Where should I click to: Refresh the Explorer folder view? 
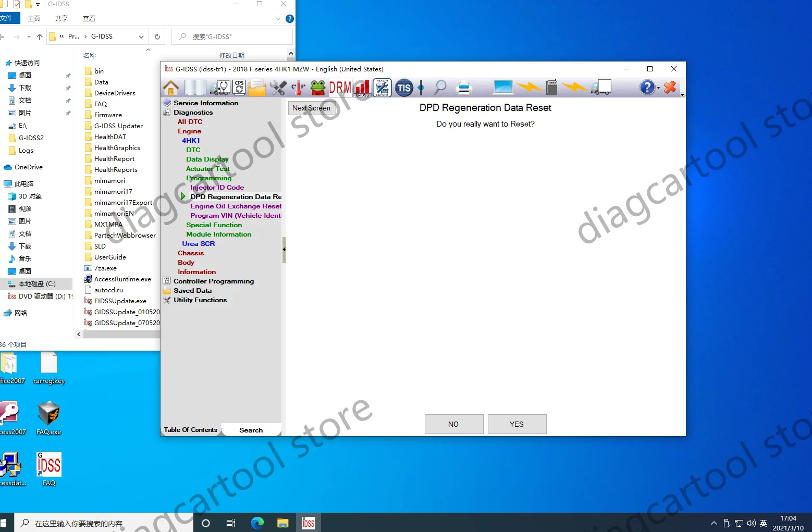click(157, 36)
